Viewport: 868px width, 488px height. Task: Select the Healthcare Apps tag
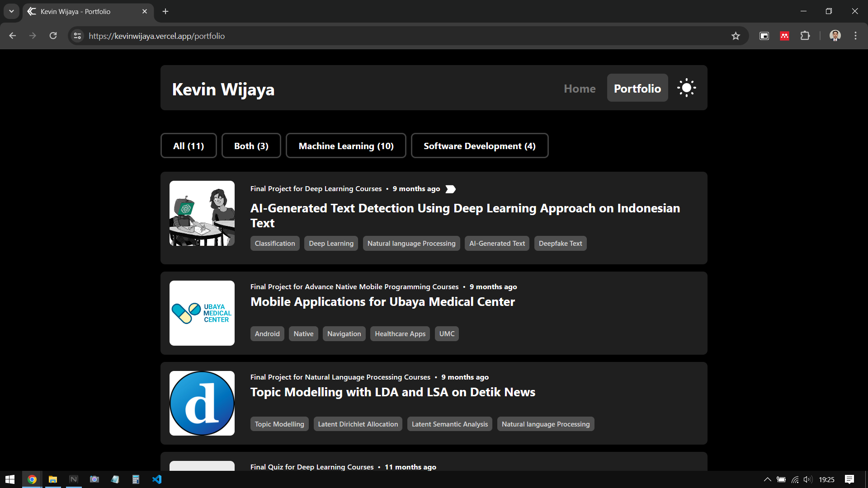[400, 334]
